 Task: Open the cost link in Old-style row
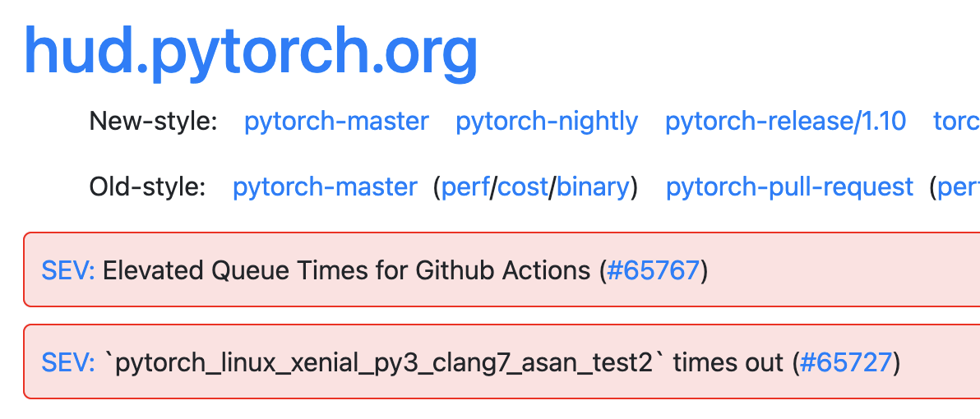click(523, 187)
